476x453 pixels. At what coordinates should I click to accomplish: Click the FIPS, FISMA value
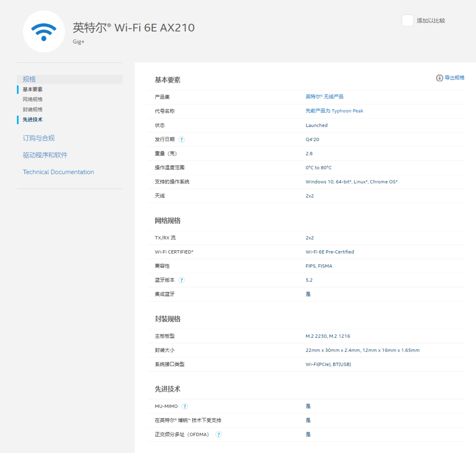tap(319, 266)
